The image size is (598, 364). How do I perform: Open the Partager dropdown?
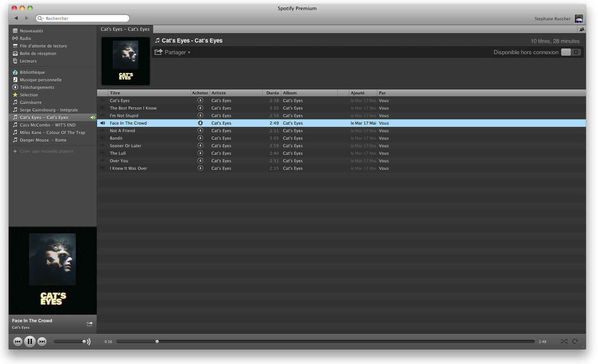coord(173,52)
